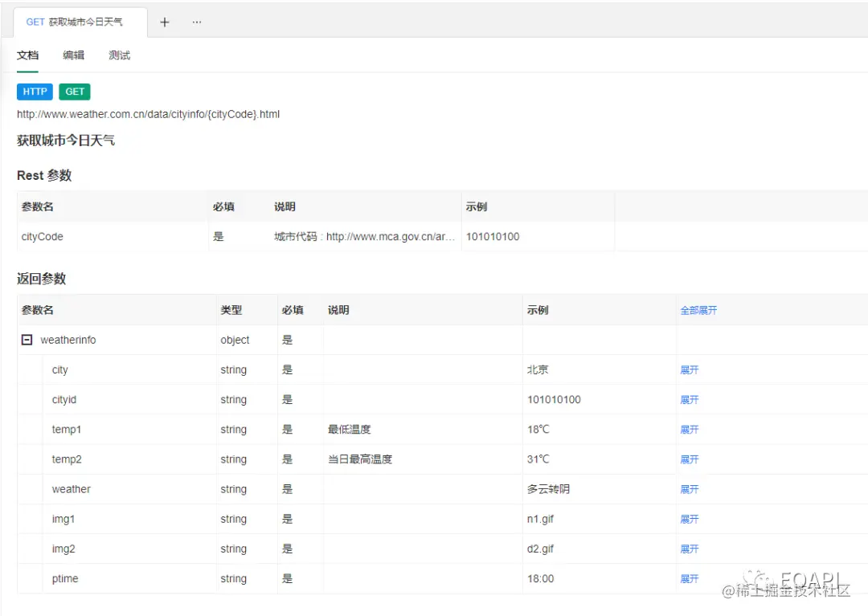Open a new tab with the plus icon
868x616 pixels.
coord(165,22)
